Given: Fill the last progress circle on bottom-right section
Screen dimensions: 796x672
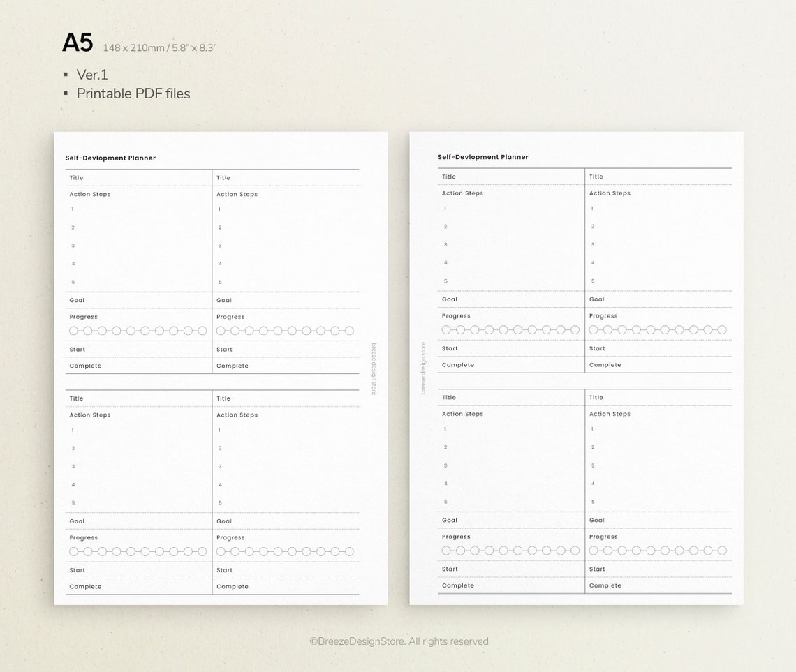Looking at the screenshot, I should (723, 551).
